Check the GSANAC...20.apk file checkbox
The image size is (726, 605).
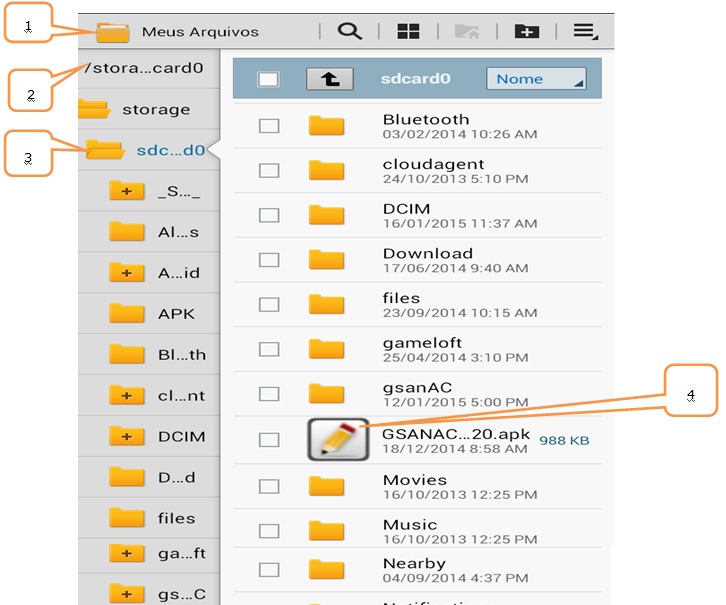pos(269,440)
